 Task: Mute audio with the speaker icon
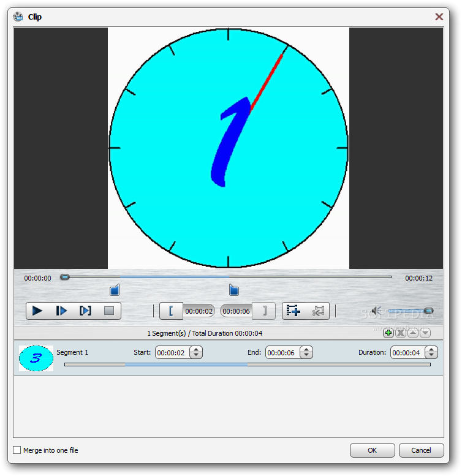coord(376,311)
